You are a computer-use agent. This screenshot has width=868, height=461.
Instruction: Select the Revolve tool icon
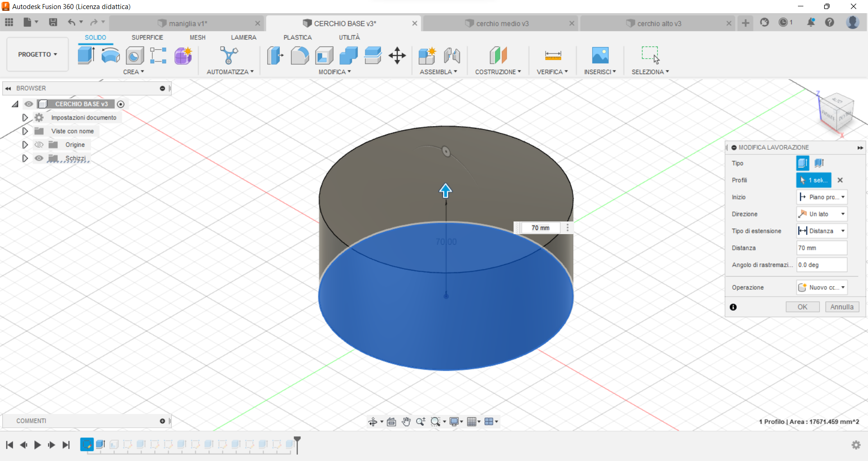(111, 56)
